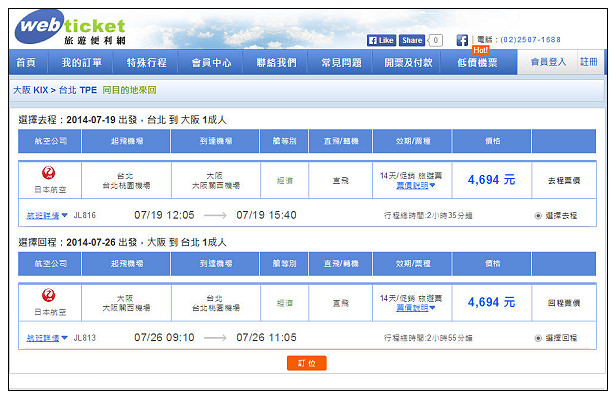Expand 票價說明 in return flight row

click(x=415, y=308)
